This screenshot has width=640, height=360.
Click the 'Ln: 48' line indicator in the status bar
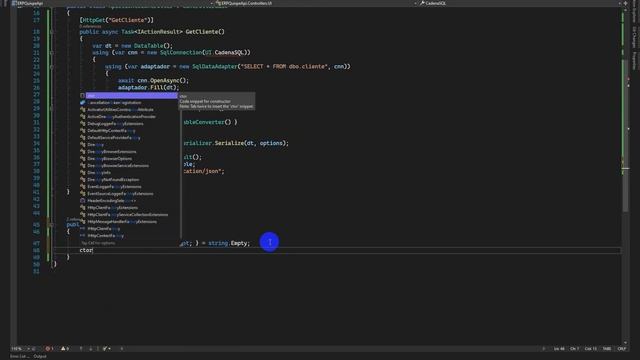559,349
